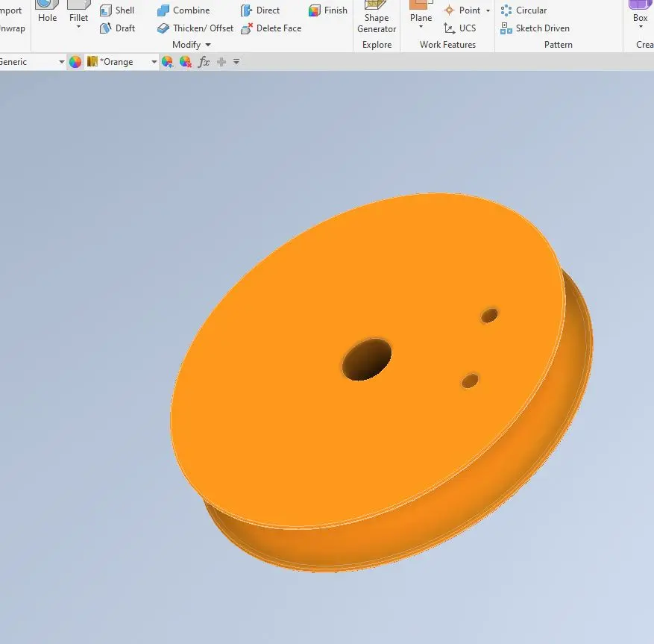Screen dimensions: 654x644
Task: Open the Thicken/Offset tool
Action: click(x=163, y=28)
